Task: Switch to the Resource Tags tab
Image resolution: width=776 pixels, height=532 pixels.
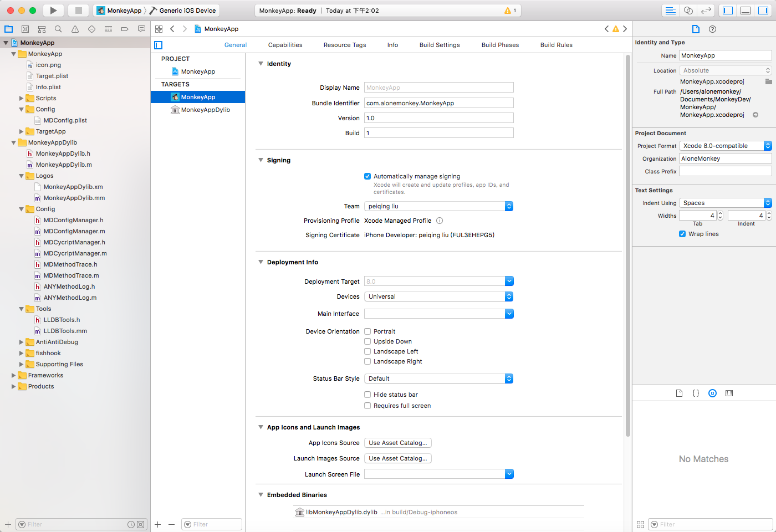Action: click(345, 45)
